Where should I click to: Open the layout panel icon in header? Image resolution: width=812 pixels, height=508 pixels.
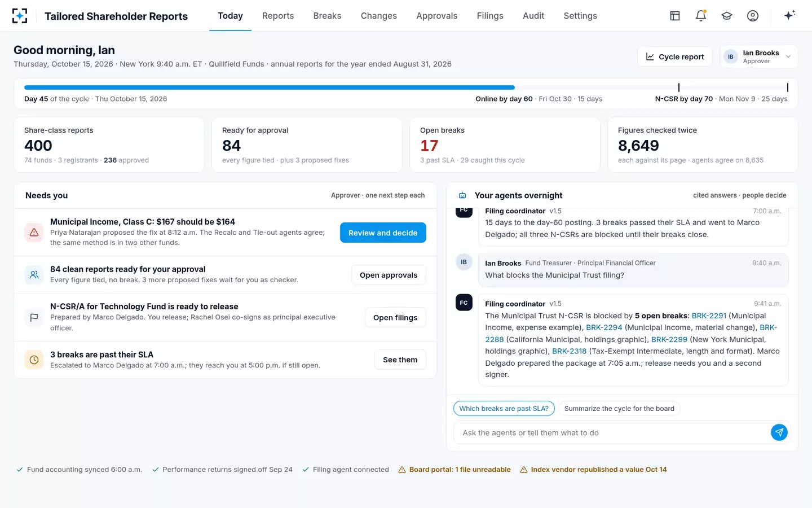tap(675, 16)
